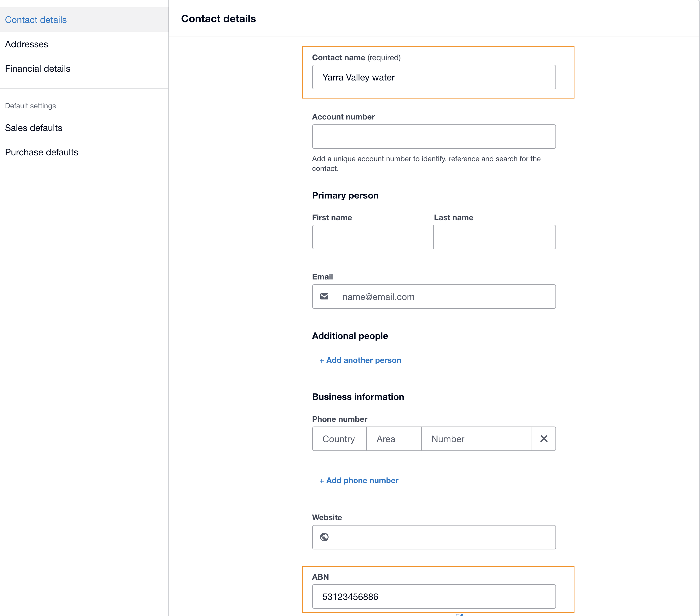Remove phone number with X icon
This screenshot has width=700, height=616.
pyautogui.click(x=544, y=438)
